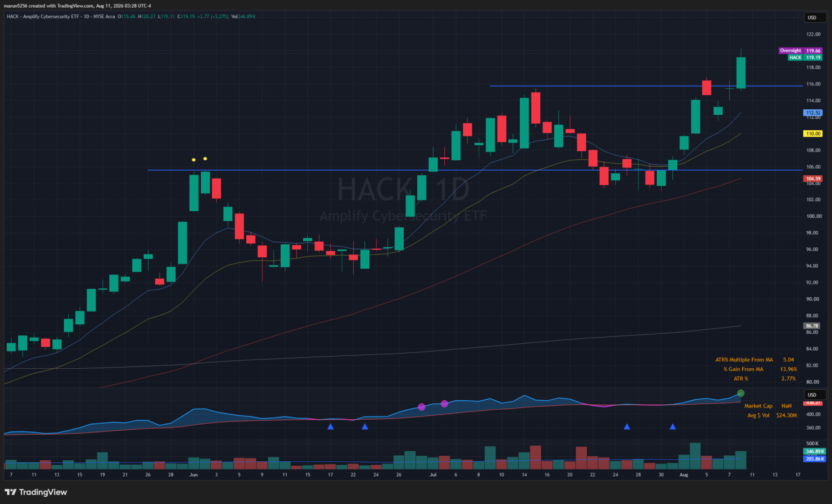Click the leftmost blue triangle marker
Viewport: 832px width, 504px height.
(331, 426)
